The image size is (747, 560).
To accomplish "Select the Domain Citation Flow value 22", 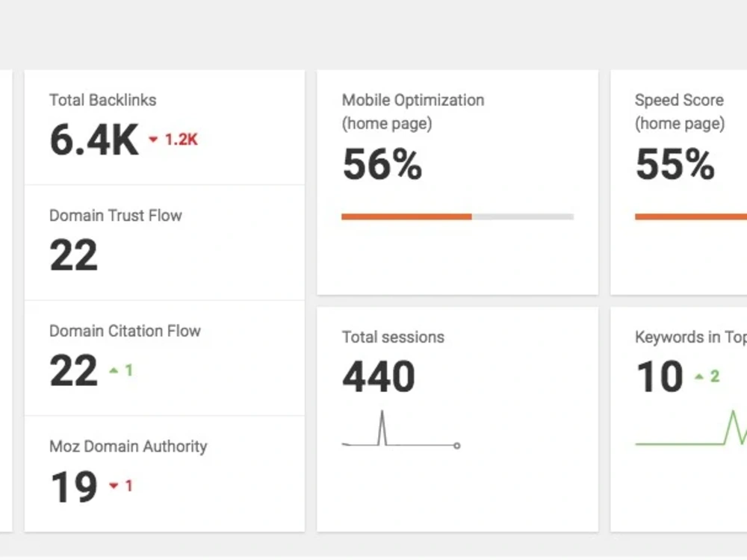I will [74, 370].
